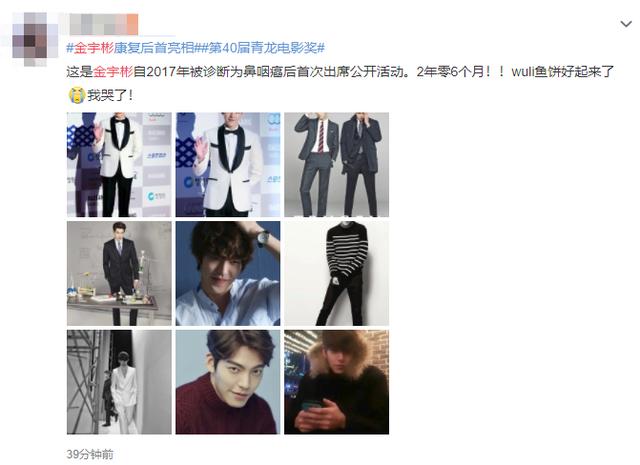Open the post options chevron dropdown
Screen dimensions: 640x465
click(626, 24)
